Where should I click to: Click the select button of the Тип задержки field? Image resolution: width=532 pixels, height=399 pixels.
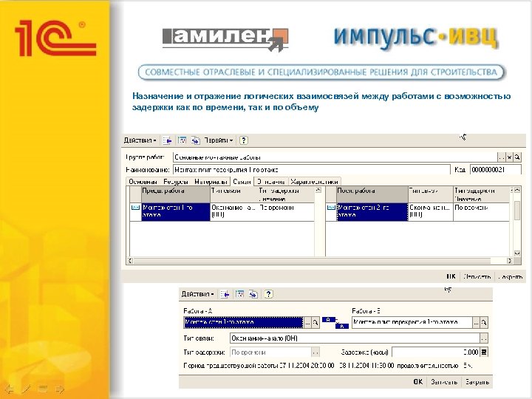pyautogui.click(x=316, y=352)
